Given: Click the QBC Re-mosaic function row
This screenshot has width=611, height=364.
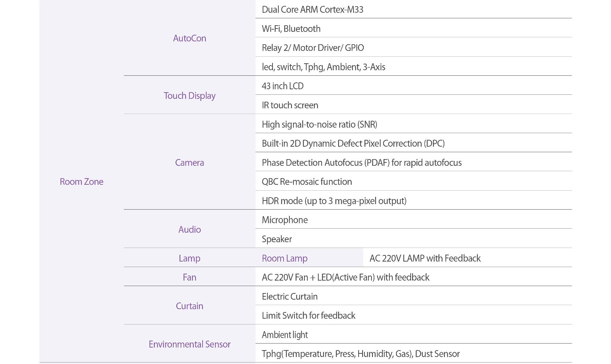Looking at the screenshot, I should point(307,182).
